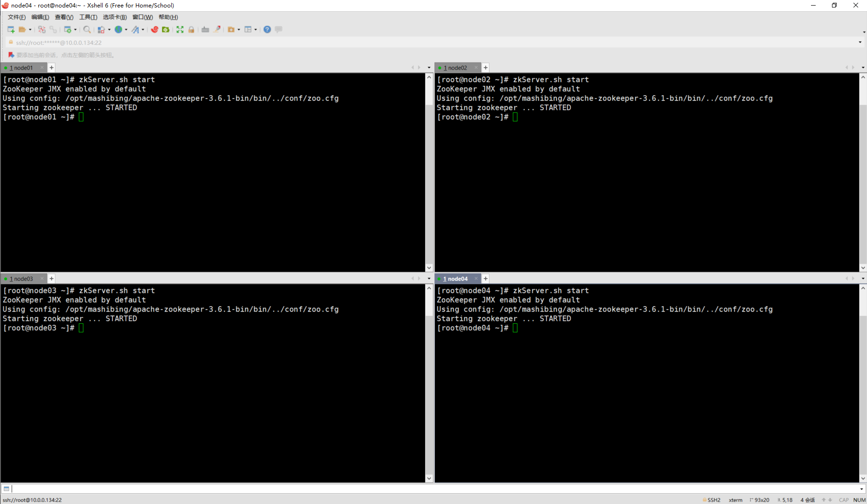The image size is (867, 504).
Task: Click the Find magnifier icon
Action: [87, 29]
